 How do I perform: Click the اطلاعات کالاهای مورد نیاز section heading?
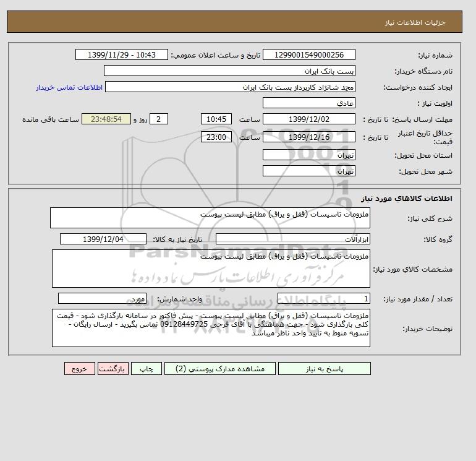pyautogui.click(x=407, y=199)
